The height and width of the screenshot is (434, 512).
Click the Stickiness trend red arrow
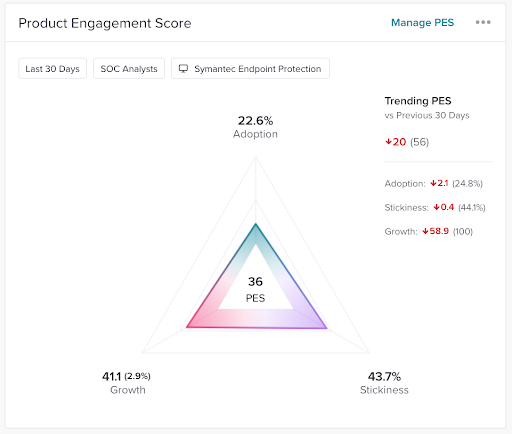click(436, 207)
